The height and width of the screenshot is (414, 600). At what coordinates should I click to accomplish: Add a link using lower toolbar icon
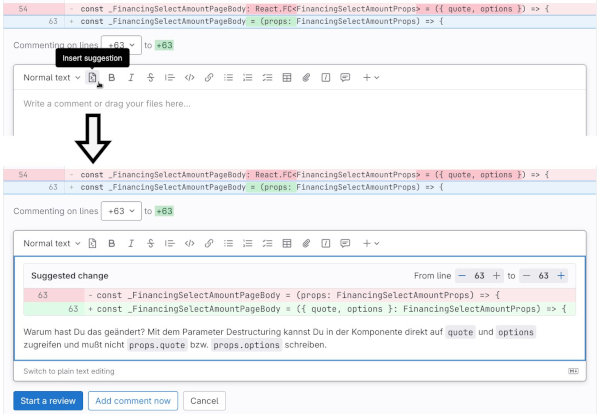(209, 243)
